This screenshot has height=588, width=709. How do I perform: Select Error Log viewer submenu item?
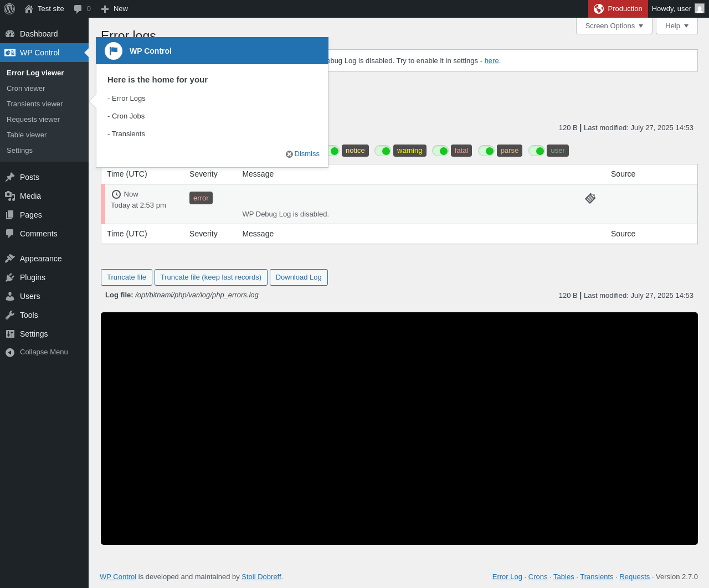tap(44, 73)
